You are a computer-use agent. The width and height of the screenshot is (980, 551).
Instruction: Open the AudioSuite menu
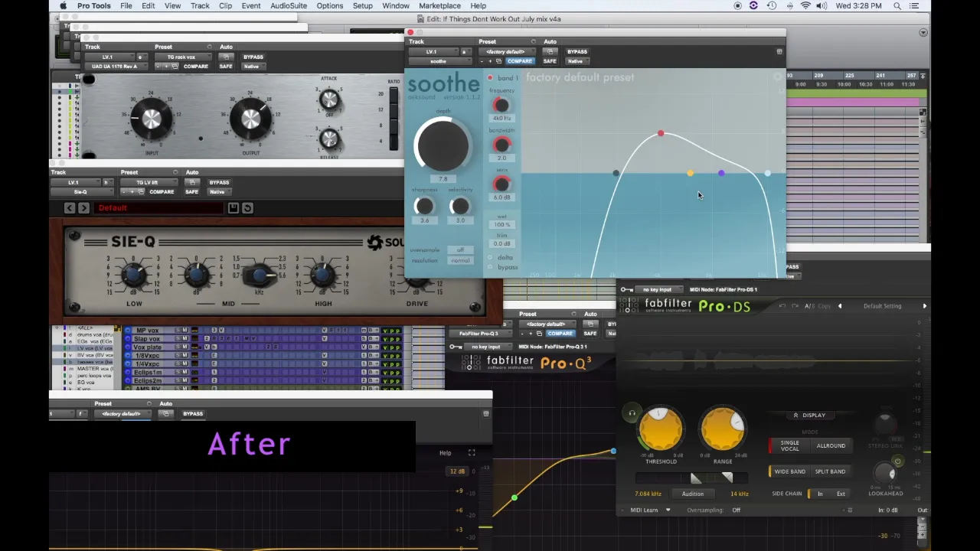point(289,5)
